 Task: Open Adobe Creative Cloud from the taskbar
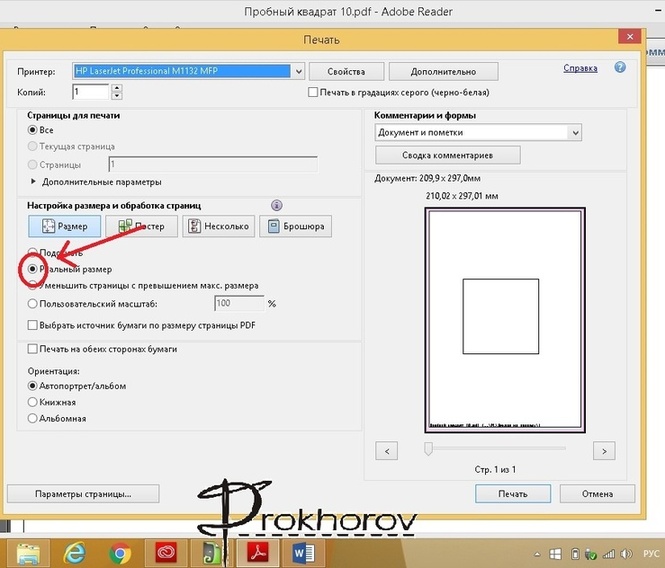click(x=165, y=551)
